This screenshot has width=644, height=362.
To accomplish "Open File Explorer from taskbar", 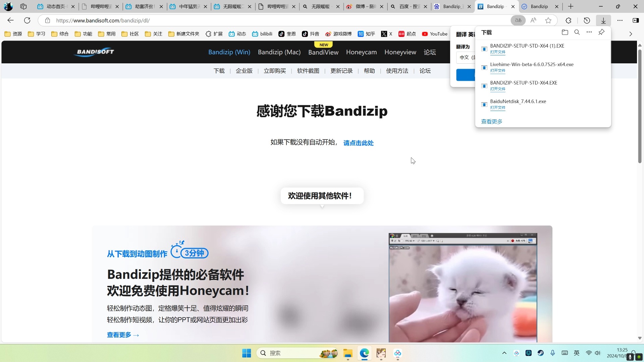I will 348,353.
